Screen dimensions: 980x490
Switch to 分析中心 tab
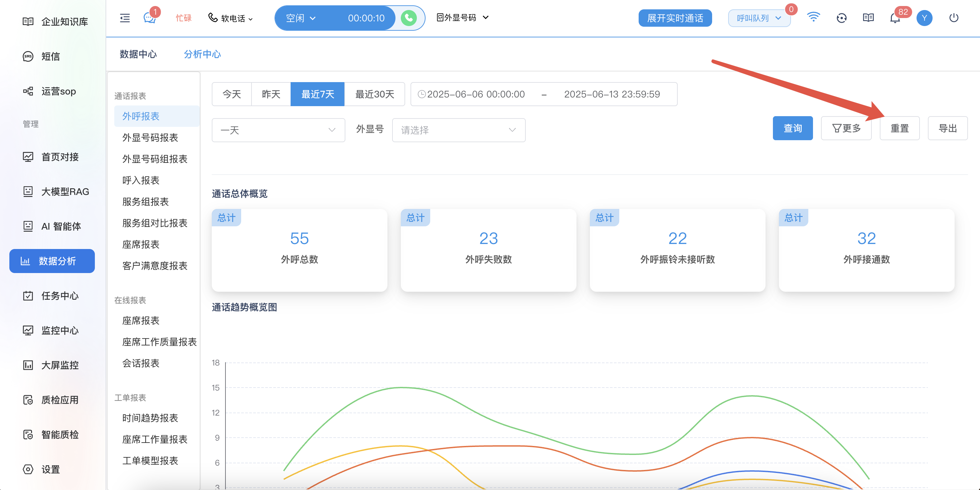pos(202,54)
